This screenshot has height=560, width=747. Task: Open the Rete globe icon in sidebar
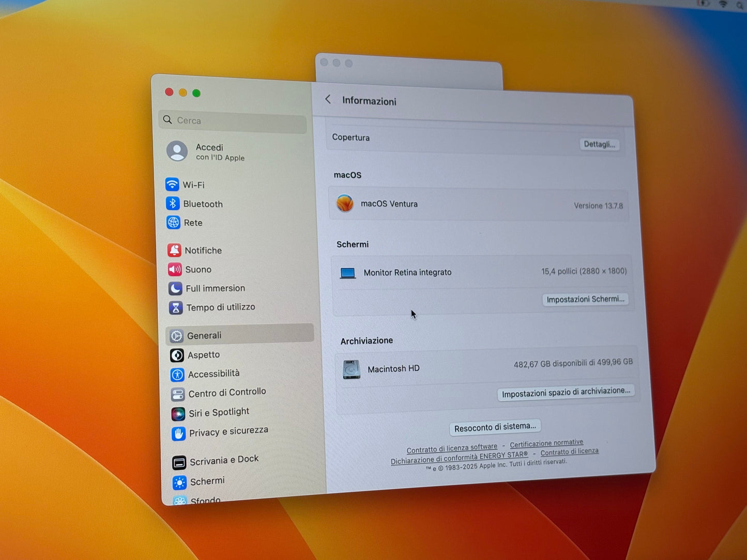pos(174,223)
